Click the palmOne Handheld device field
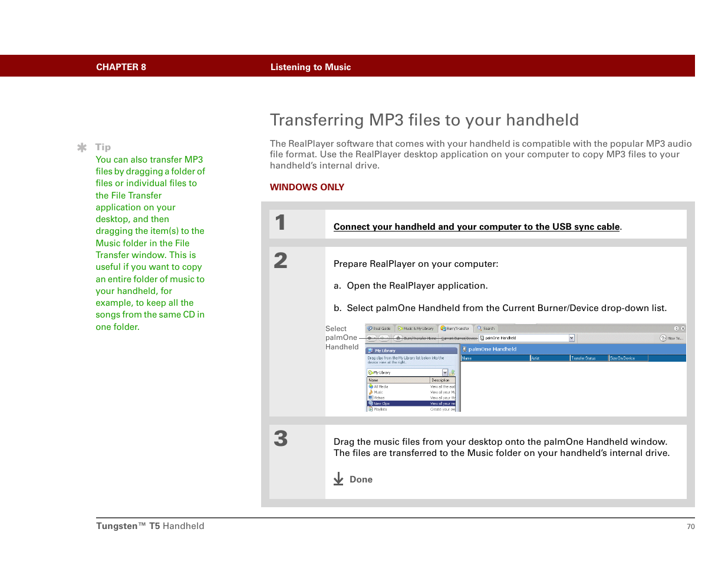The width and height of the screenshot is (728, 562). tap(526, 338)
